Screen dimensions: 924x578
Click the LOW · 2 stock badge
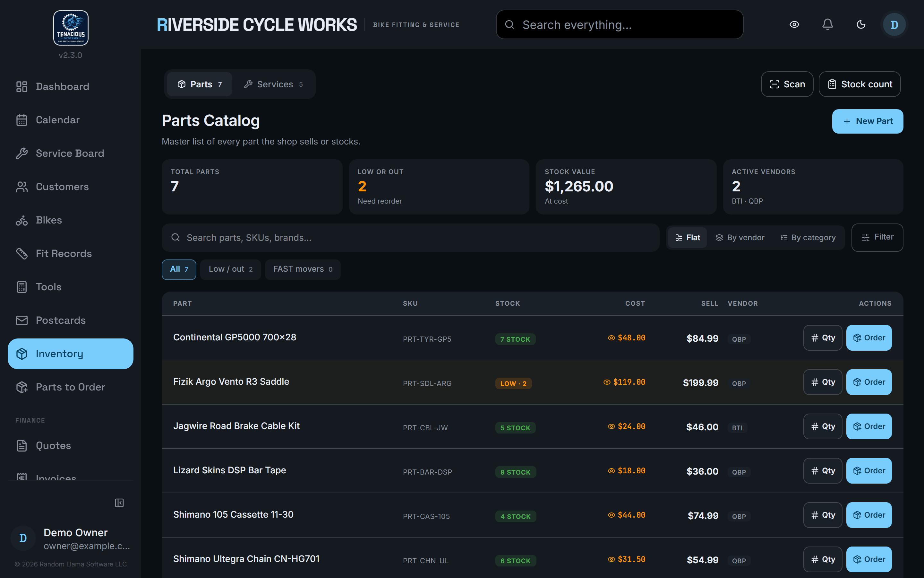click(514, 383)
